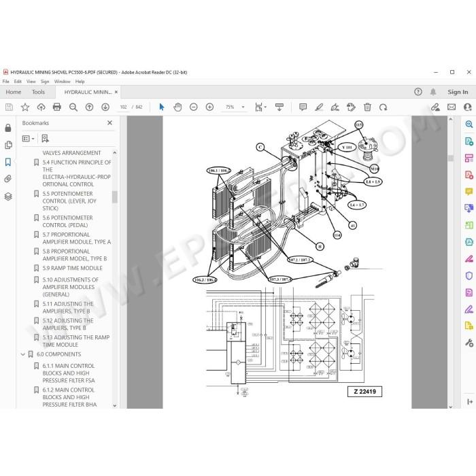Click the share link icon
476x476 pixels.
435,107
